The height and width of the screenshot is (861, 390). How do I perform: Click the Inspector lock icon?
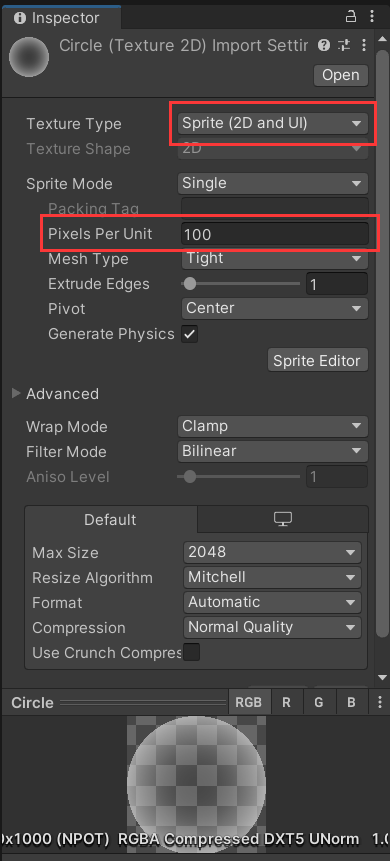point(350,17)
